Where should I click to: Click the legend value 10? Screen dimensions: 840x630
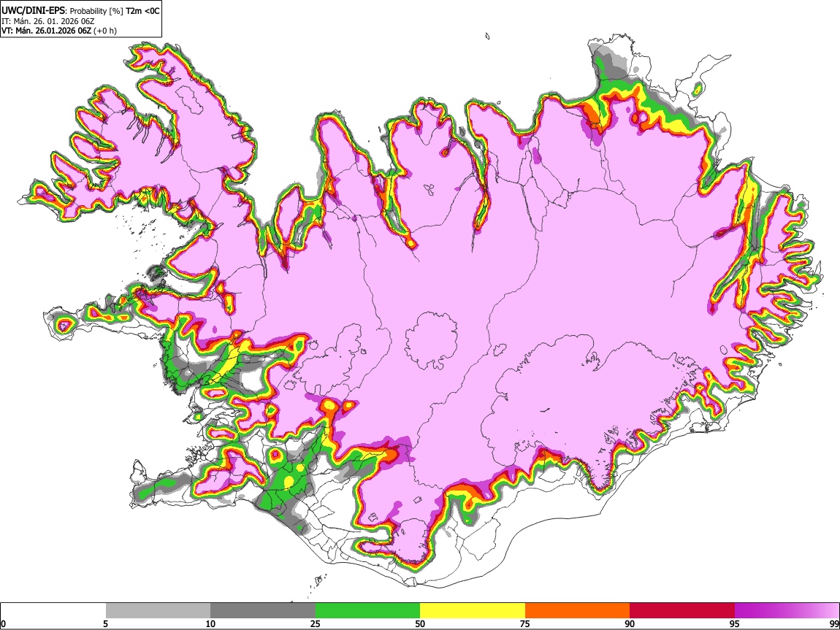click(x=210, y=623)
